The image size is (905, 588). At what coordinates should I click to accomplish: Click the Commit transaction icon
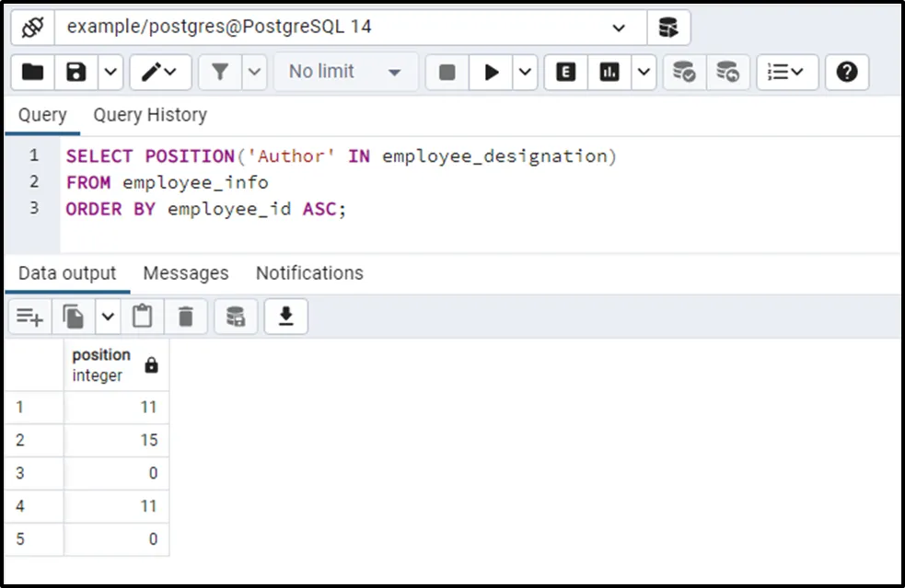tap(684, 72)
